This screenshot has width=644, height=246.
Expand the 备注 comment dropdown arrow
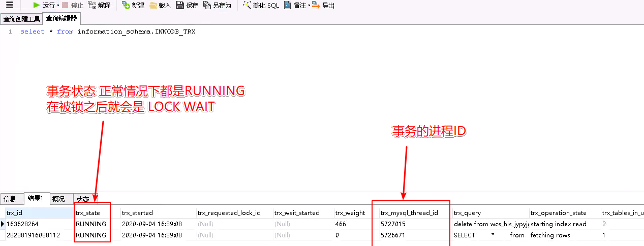click(309, 6)
